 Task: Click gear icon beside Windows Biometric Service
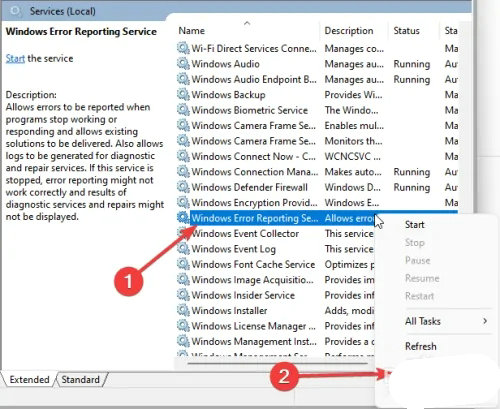coord(183,110)
